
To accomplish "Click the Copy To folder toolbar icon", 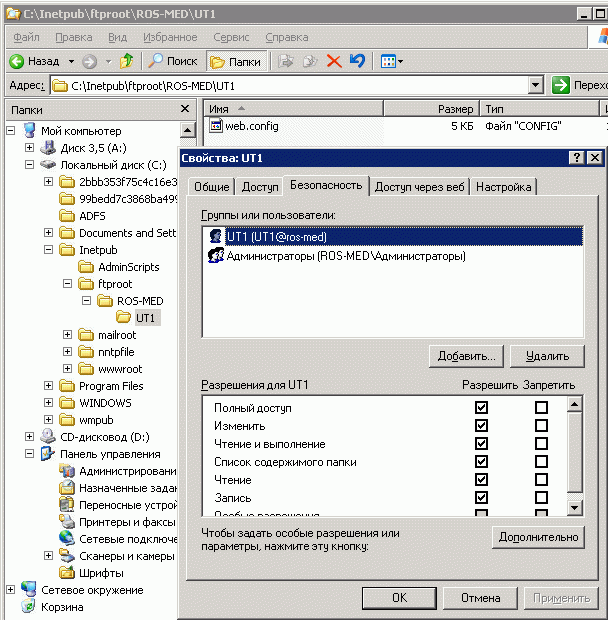I will pyautogui.click(x=310, y=61).
